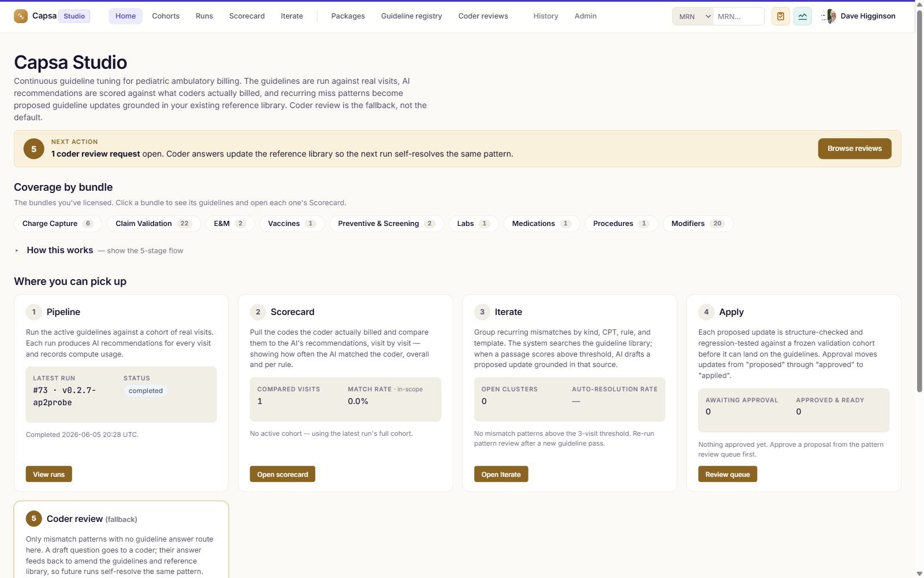Select the Charge Capture bundle chip

pyautogui.click(x=58, y=224)
